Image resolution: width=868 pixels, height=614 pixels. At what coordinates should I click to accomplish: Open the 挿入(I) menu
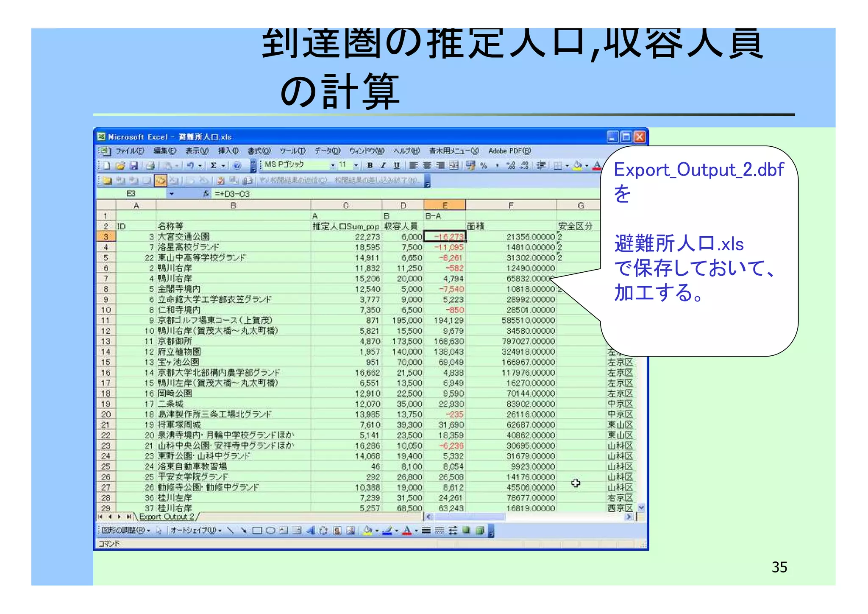tap(228, 151)
